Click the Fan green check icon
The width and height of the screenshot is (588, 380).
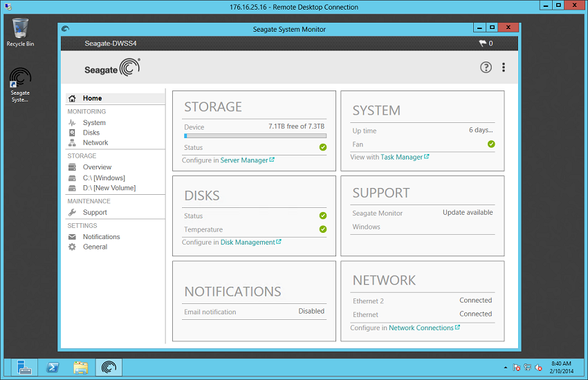pos(491,144)
